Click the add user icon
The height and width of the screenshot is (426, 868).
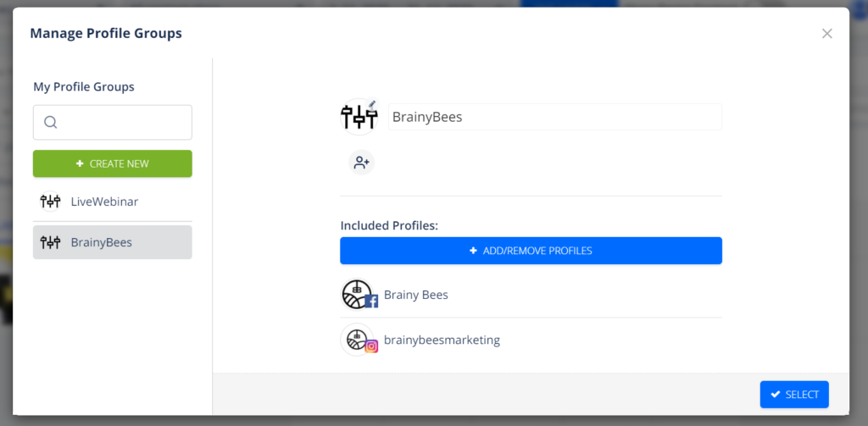pos(361,162)
